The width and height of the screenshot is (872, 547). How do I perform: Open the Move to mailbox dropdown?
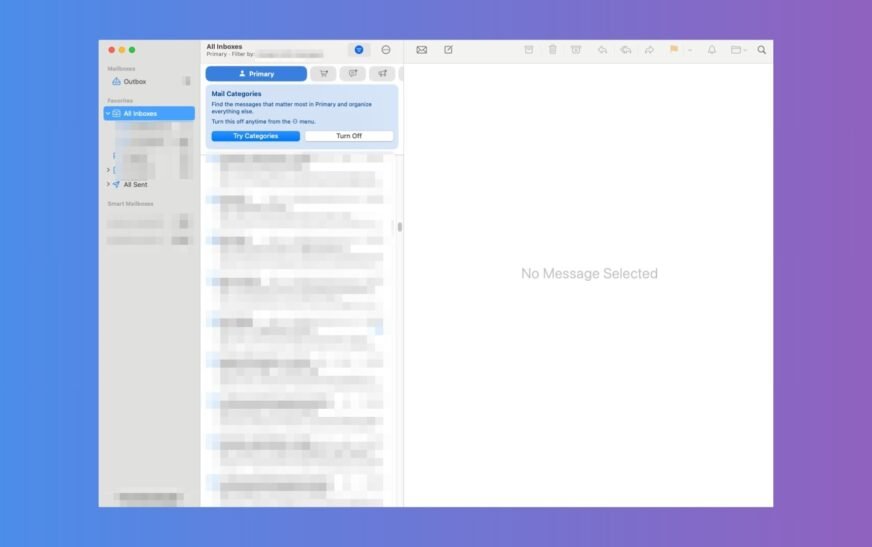click(x=738, y=50)
